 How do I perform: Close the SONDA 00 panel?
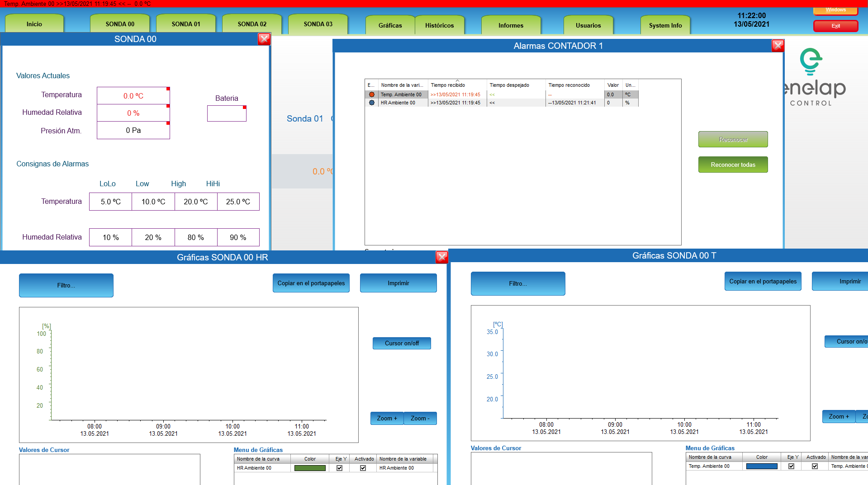pyautogui.click(x=264, y=39)
